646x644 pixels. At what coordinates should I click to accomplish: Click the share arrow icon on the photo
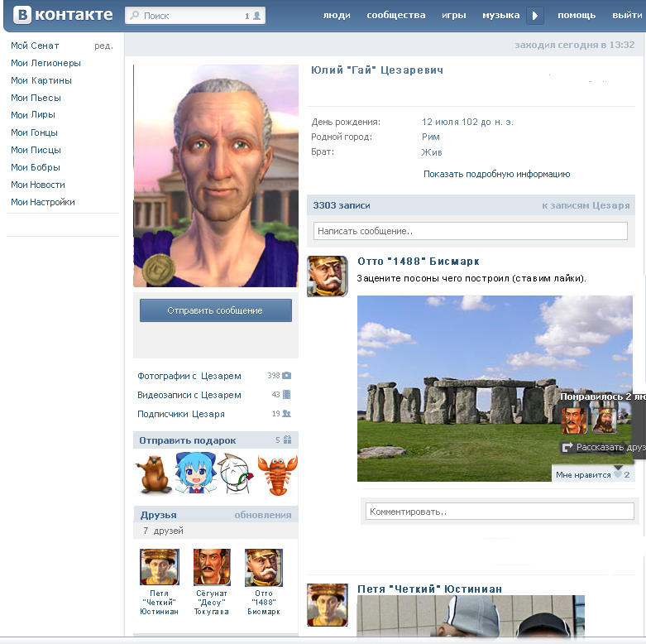pyautogui.click(x=567, y=447)
